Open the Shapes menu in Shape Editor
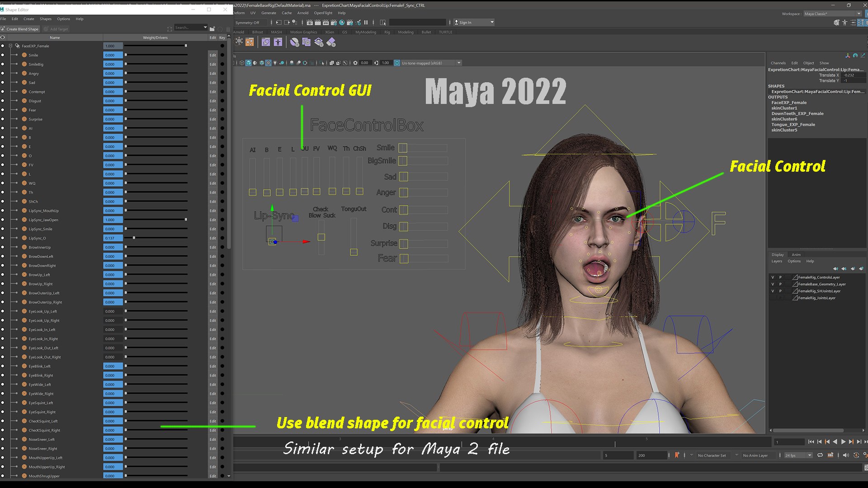 click(x=46, y=19)
